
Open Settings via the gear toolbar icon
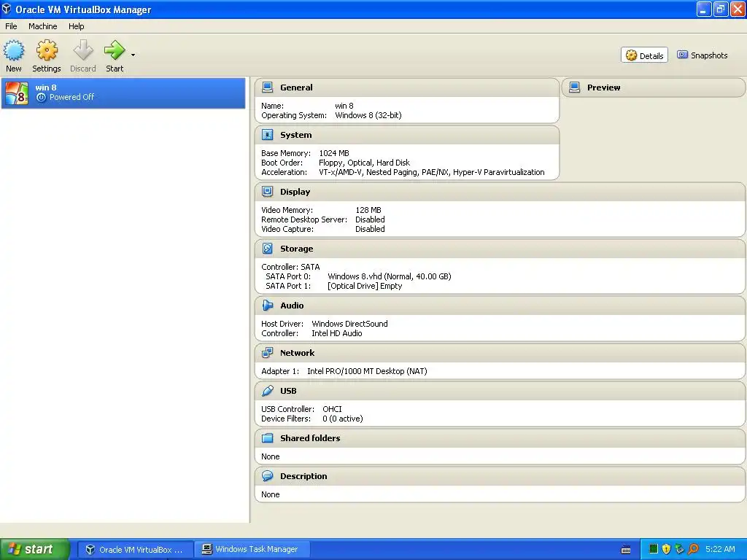47,50
